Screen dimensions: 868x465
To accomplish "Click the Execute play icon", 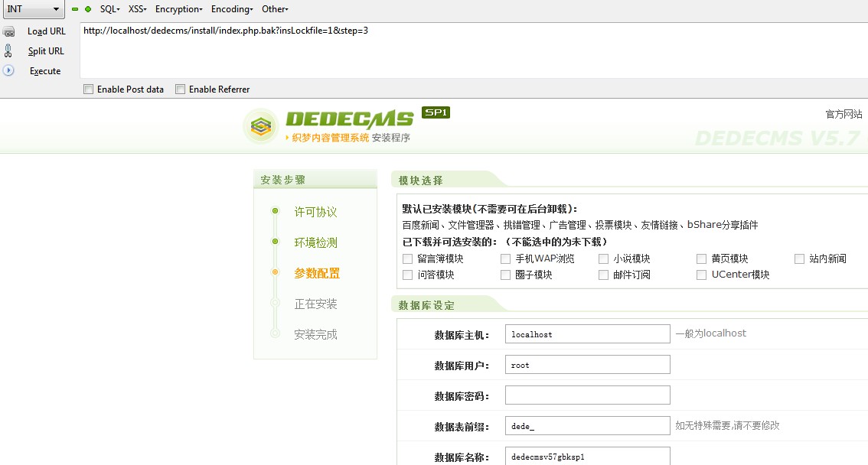I will click(8, 70).
